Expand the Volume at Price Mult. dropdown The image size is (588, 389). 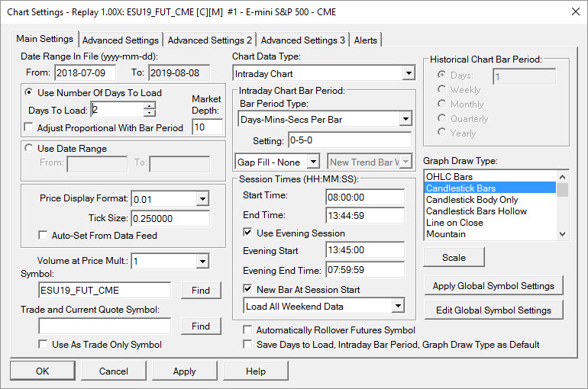(202, 261)
